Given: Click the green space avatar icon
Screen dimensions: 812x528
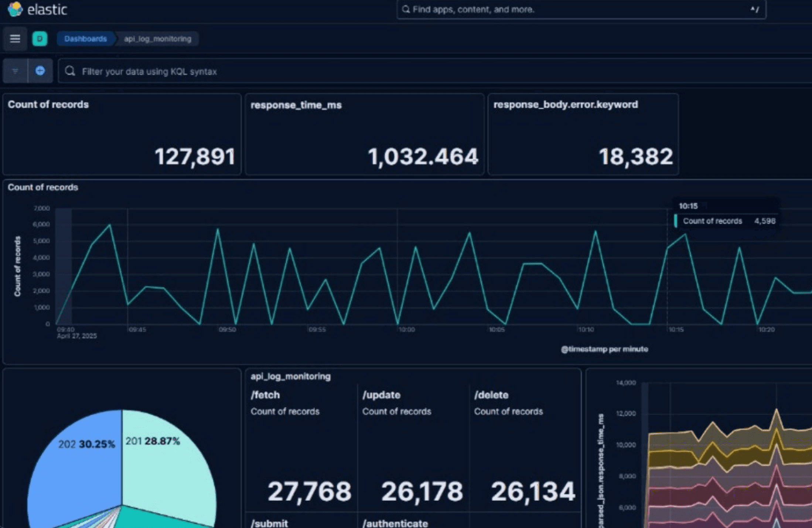Looking at the screenshot, I should click(40, 38).
